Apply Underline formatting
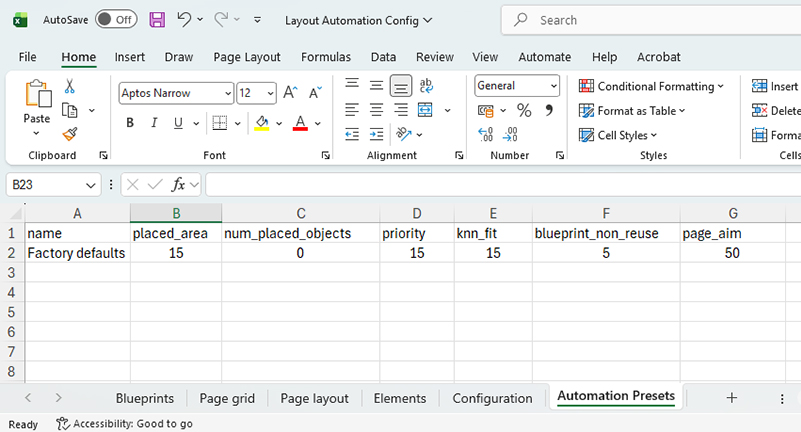The image size is (801, 432). 178,123
